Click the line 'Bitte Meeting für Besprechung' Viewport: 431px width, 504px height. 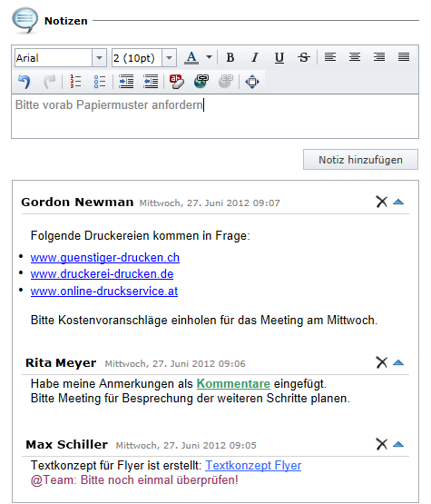pos(191,398)
